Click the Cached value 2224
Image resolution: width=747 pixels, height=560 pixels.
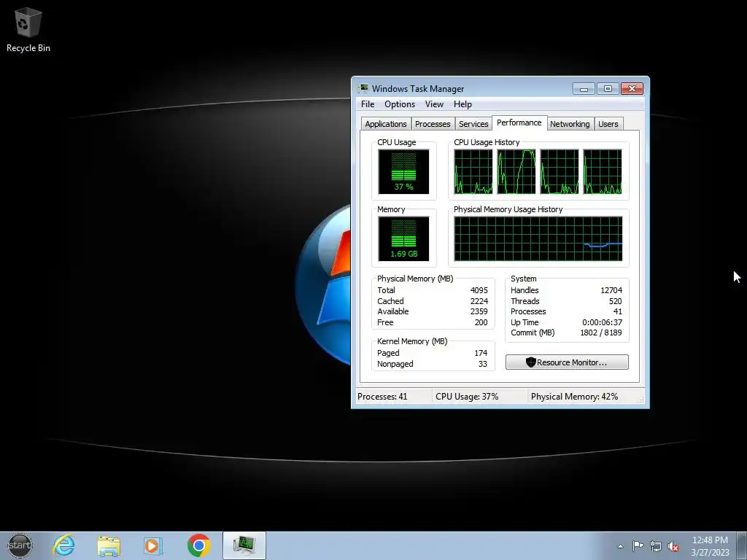click(x=479, y=301)
